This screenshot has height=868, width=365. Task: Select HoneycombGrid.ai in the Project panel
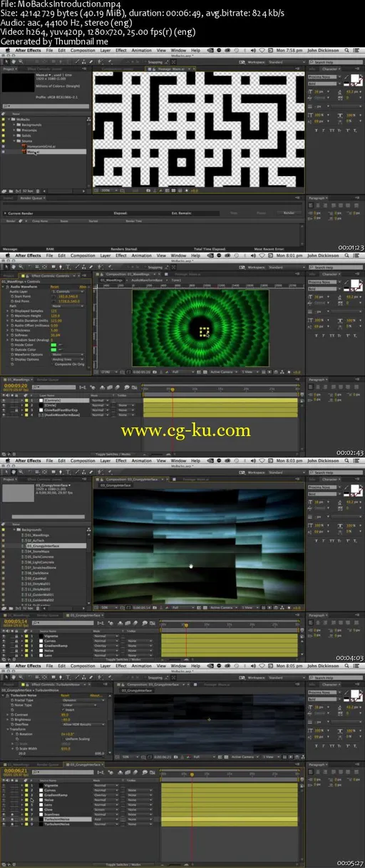(41, 147)
